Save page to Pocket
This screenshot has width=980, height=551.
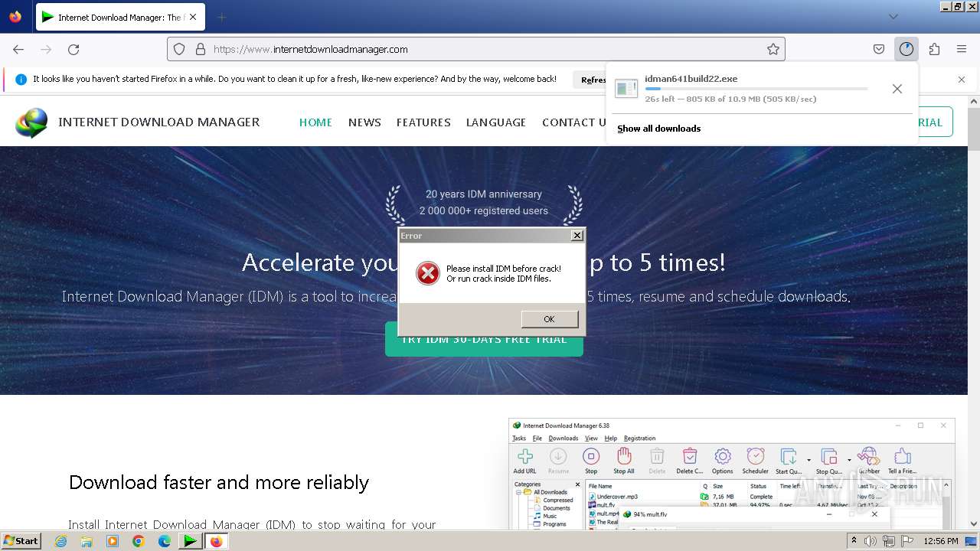pyautogui.click(x=879, y=49)
